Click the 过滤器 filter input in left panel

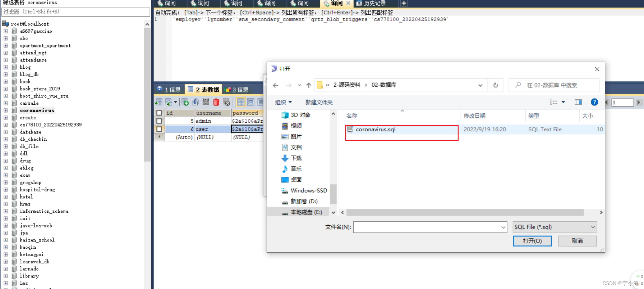coord(76,12)
